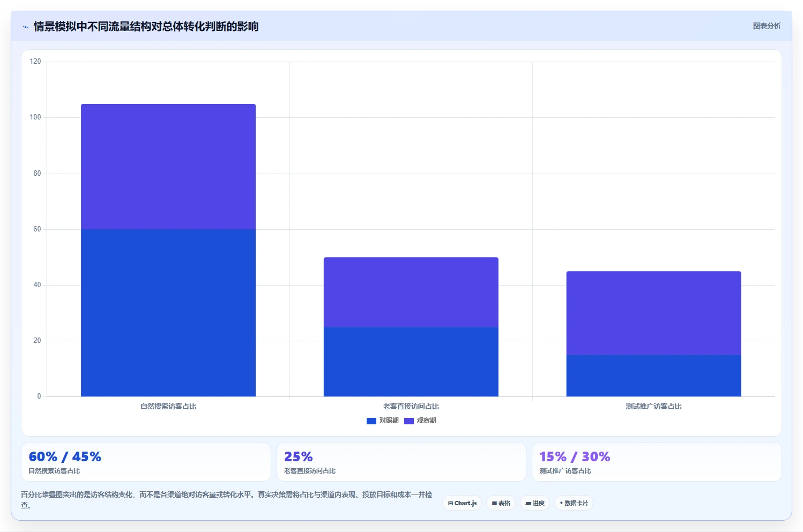Image resolution: width=803 pixels, height=532 pixels.
Task: Select the 表格 chip
Action: point(501,503)
